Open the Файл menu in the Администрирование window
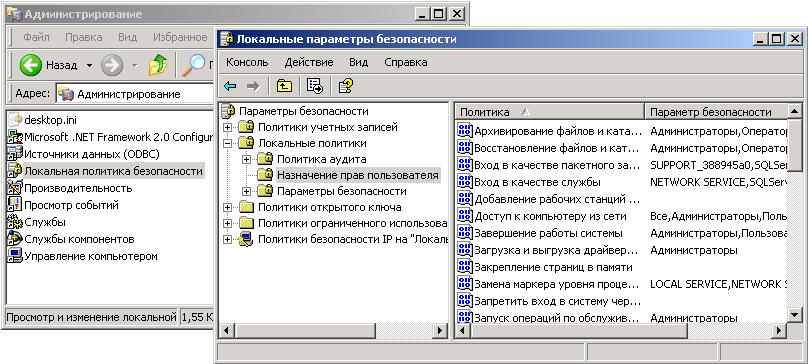 (x=36, y=37)
